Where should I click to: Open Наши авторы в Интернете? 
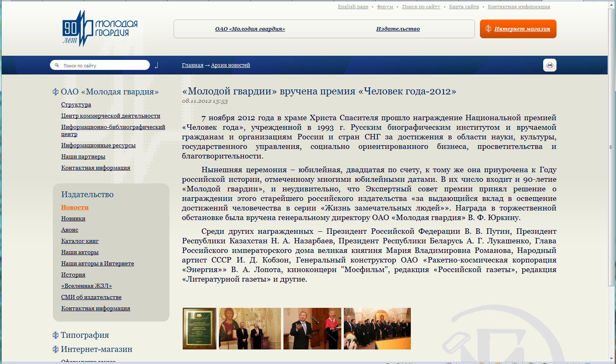coord(97,264)
